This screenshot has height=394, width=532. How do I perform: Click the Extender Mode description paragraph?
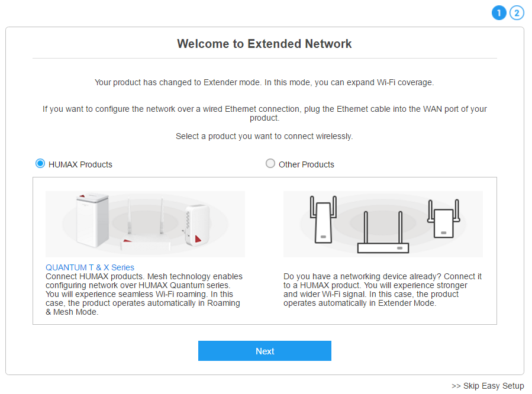coord(382,289)
